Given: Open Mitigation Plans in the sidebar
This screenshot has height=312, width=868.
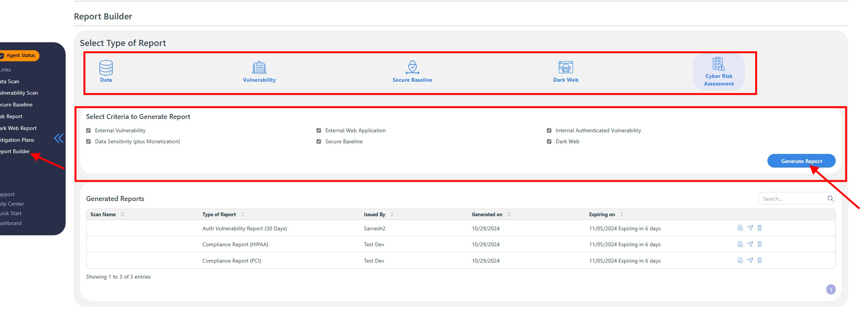Looking at the screenshot, I should [x=17, y=140].
